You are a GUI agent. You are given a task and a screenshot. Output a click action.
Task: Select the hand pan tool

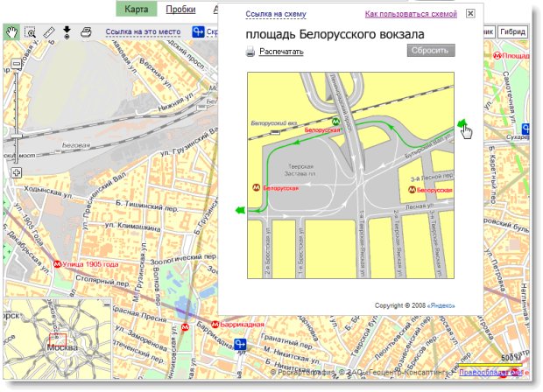coord(11,32)
